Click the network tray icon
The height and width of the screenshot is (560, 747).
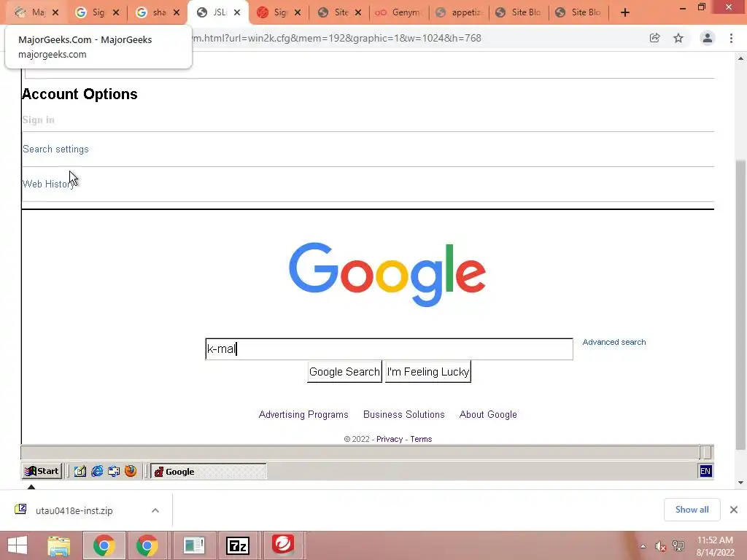coord(678,546)
